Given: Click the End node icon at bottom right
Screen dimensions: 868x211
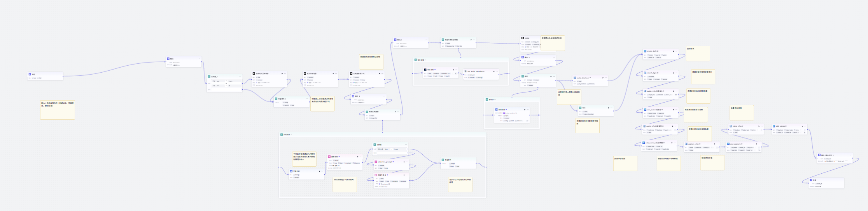Looking at the screenshot, I should (x=811, y=180).
